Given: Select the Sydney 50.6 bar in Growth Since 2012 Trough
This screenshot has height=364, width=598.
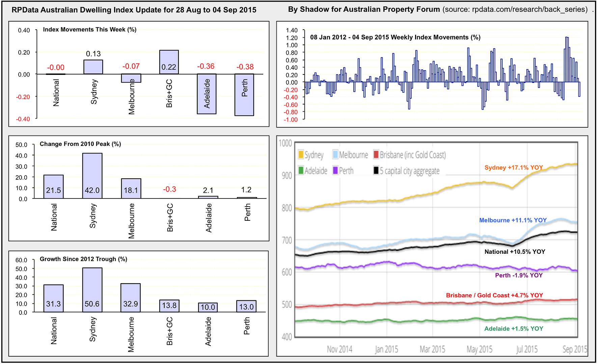Looking at the screenshot, I should click(92, 290).
